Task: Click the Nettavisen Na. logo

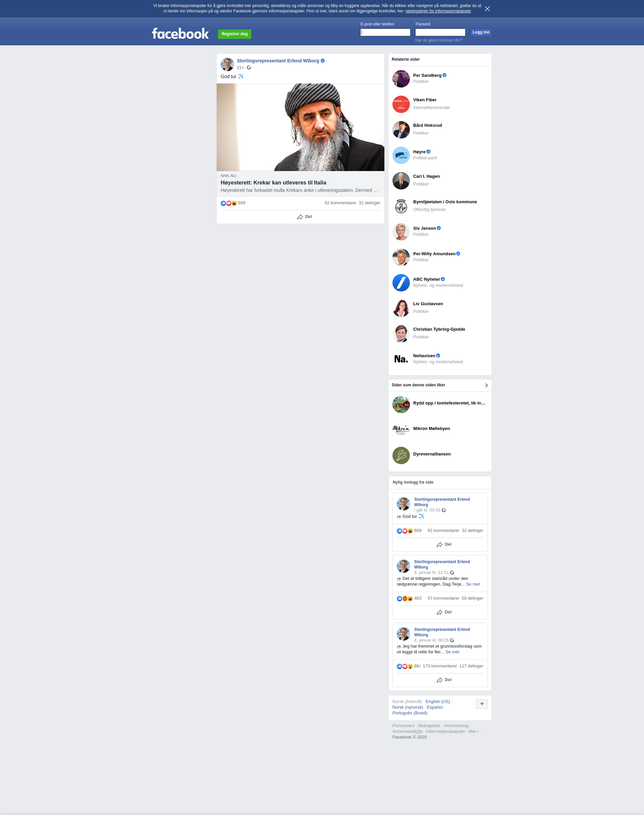Action: tap(401, 359)
